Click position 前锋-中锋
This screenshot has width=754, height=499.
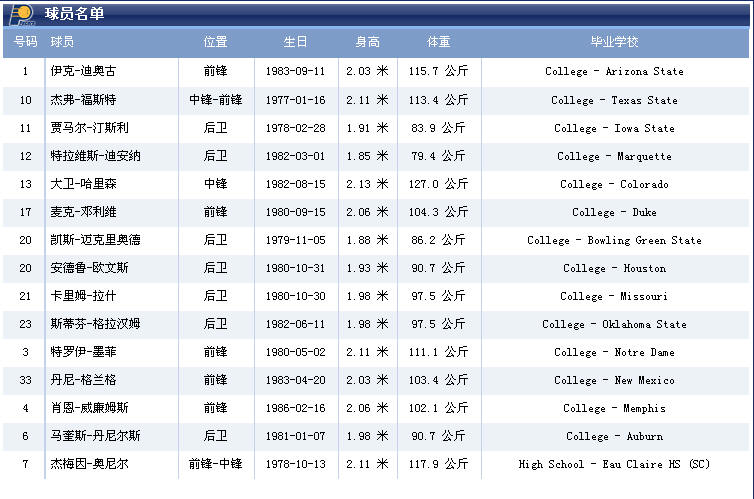(x=215, y=464)
